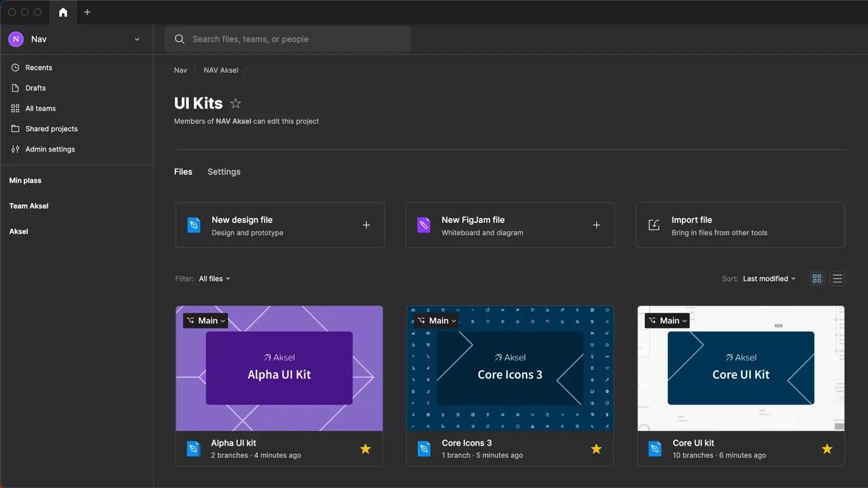
Task: Open Main branch dropdown on Alpha UI Kit
Action: [206, 320]
